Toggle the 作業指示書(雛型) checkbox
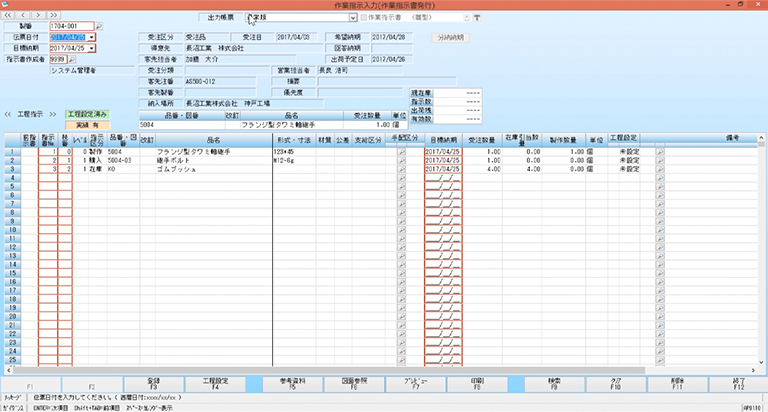Viewport: 768px width, 412px height. (x=364, y=18)
